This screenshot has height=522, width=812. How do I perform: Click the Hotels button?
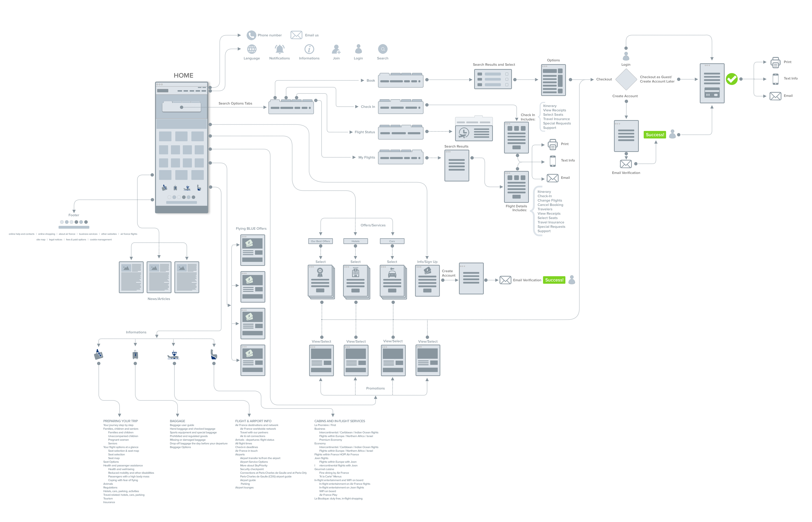point(355,241)
